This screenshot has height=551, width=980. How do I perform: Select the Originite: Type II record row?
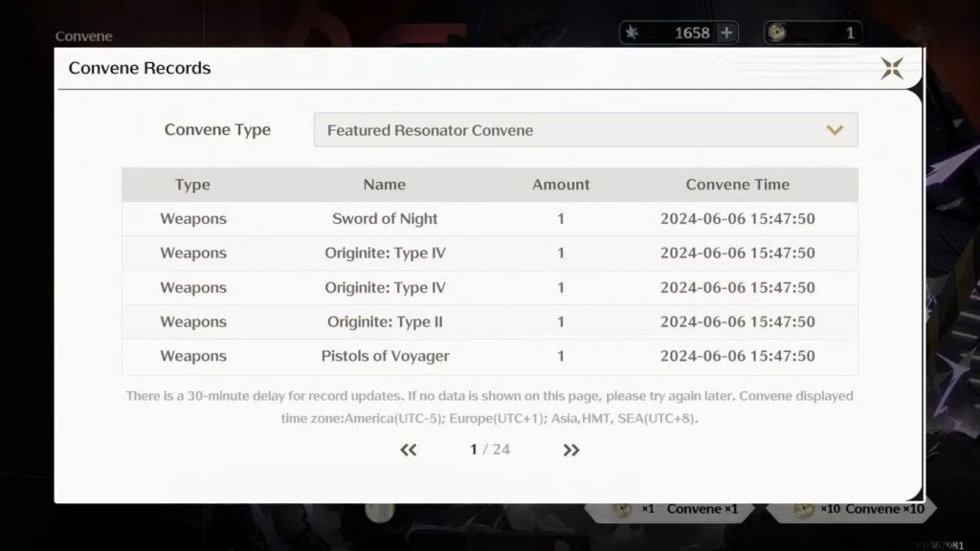(x=489, y=321)
